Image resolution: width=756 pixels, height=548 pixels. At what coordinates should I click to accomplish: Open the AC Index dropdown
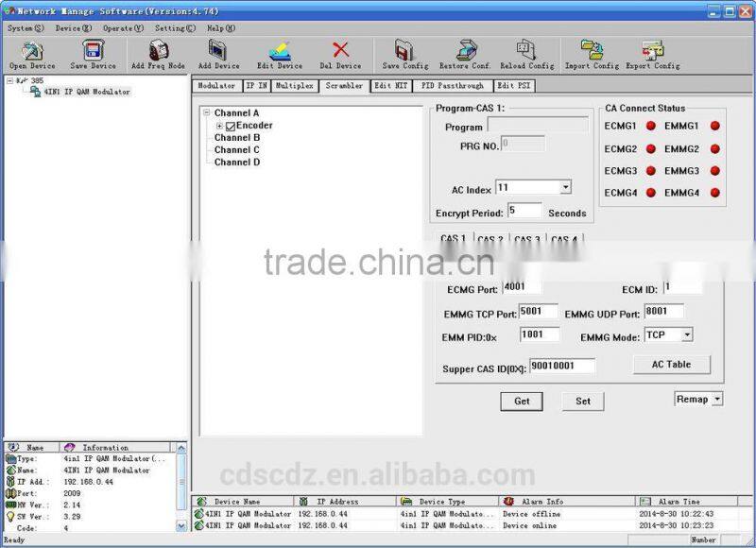coord(565,188)
